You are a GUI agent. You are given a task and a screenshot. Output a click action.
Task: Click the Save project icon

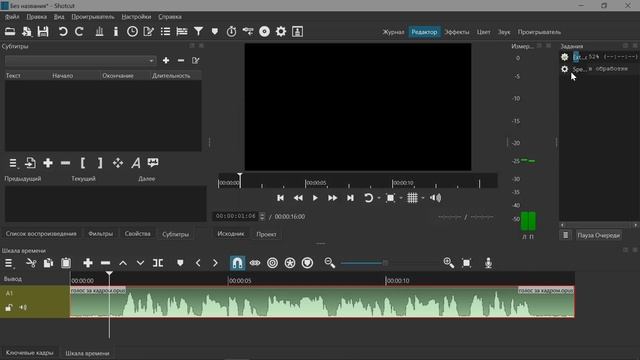(43, 31)
